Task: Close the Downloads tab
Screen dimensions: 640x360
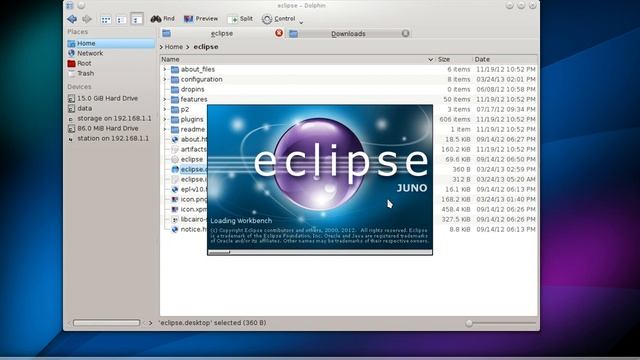Action: point(405,33)
